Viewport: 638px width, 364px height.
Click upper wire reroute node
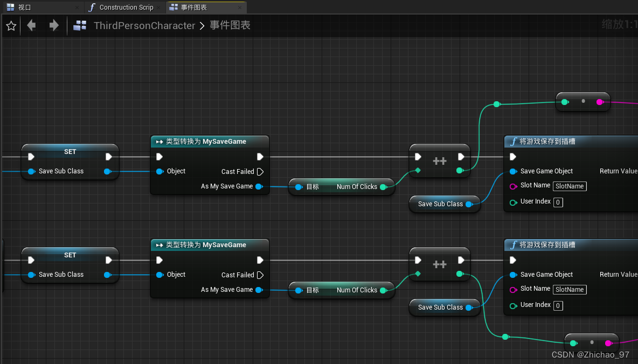496,104
